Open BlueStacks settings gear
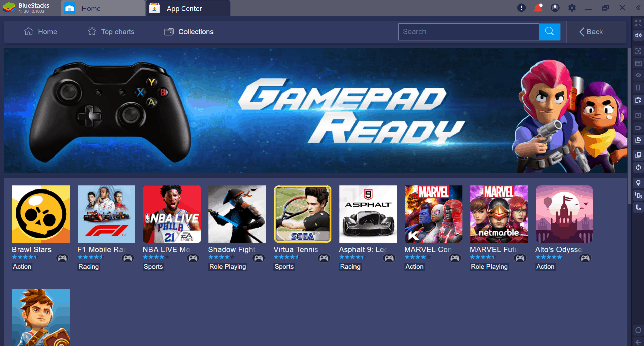The image size is (644, 346). coord(572,8)
